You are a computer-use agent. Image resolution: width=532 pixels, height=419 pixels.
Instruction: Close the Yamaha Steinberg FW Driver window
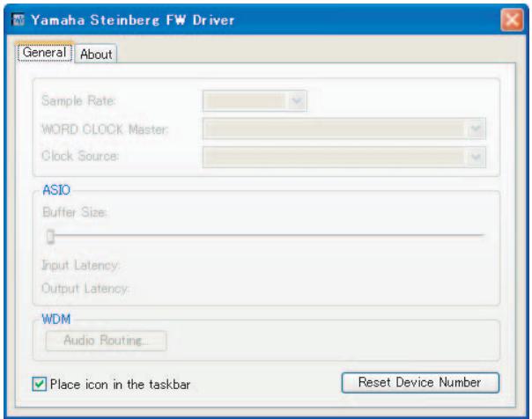pyautogui.click(x=512, y=19)
